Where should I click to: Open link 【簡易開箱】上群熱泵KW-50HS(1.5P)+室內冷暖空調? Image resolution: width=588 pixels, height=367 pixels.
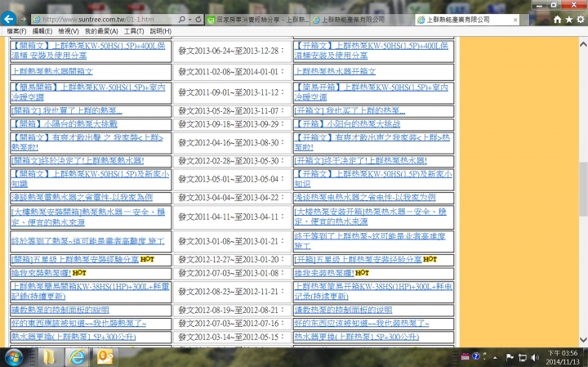(88, 92)
